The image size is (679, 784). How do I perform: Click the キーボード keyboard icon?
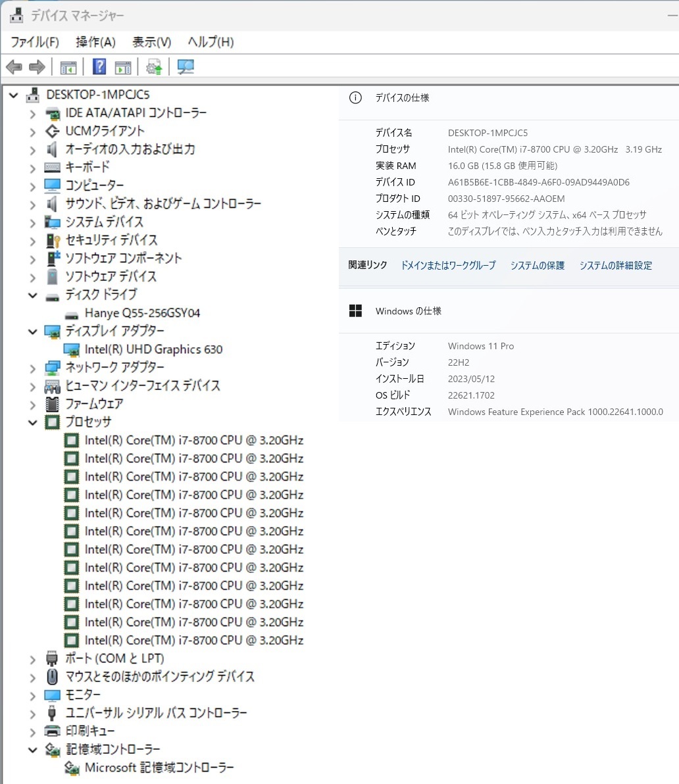53,168
